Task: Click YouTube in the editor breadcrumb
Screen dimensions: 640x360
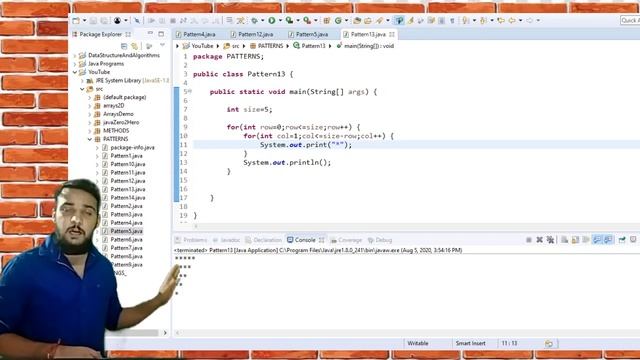Action: coord(202,46)
